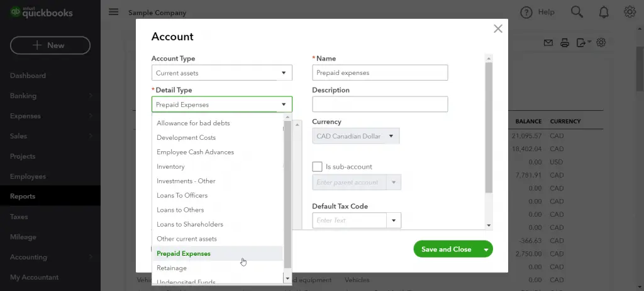This screenshot has width=644, height=291.
Task: Open the Account Type dropdown
Action: point(222,73)
